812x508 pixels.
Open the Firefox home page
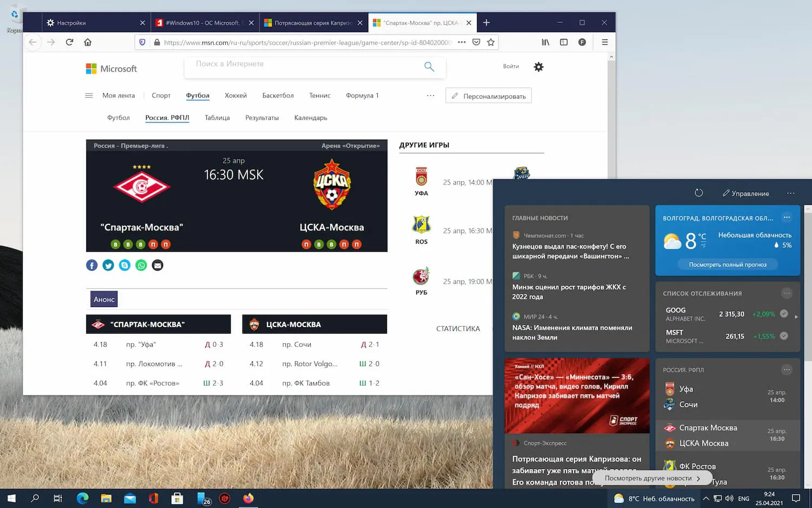tap(88, 42)
